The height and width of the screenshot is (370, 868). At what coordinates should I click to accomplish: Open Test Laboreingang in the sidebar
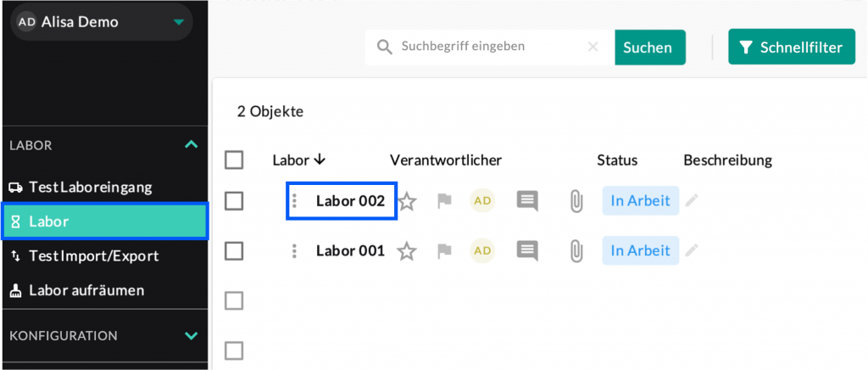coord(90,187)
